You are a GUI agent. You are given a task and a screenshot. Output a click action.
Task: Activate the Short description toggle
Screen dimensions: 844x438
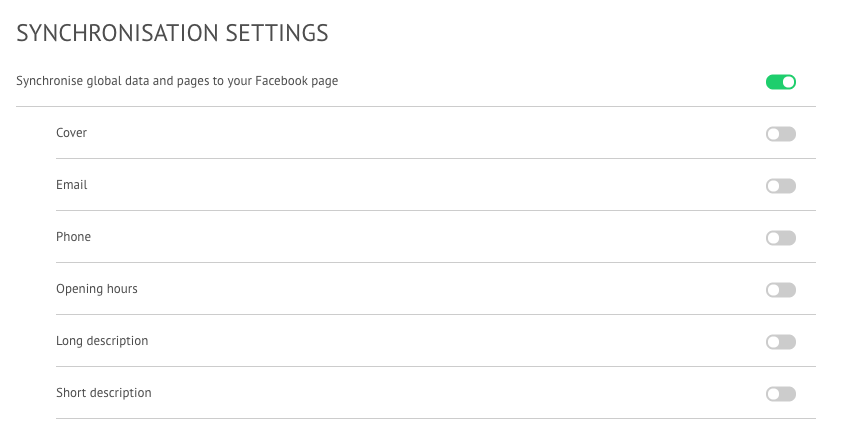click(780, 394)
